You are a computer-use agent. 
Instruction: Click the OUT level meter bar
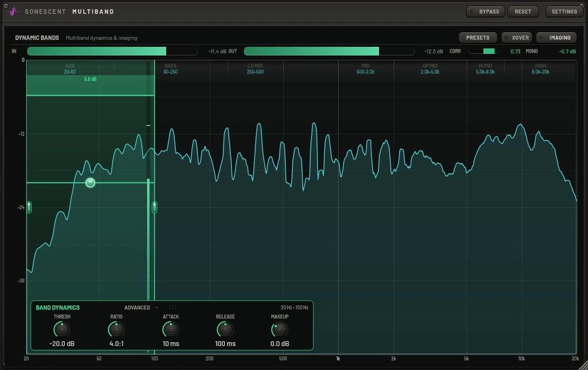pos(329,51)
